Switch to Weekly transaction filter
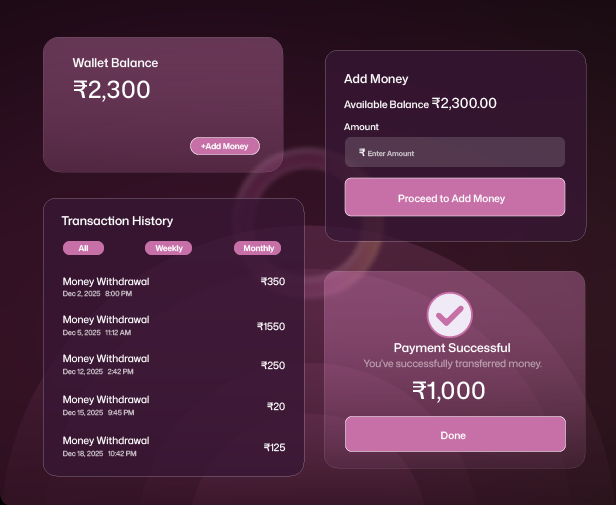 pos(168,248)
